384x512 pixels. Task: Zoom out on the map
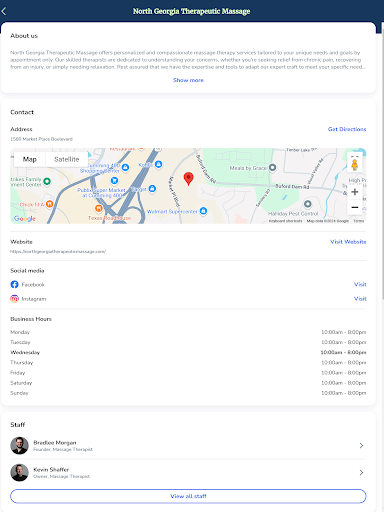(x=355, y=207)
